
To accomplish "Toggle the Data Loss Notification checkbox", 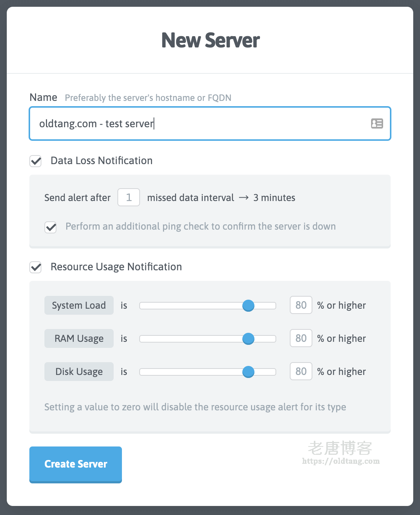I will click(x=36, y=161).
